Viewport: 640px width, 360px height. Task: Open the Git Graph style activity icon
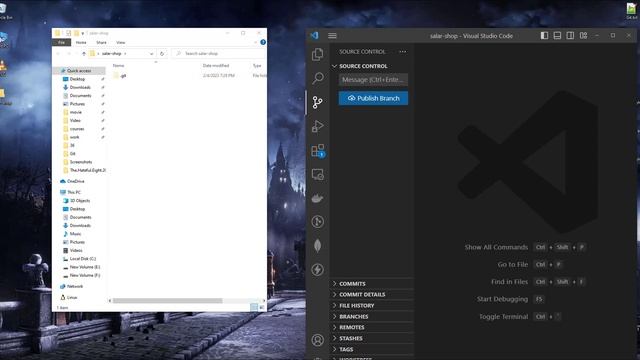tap(318, 222)
